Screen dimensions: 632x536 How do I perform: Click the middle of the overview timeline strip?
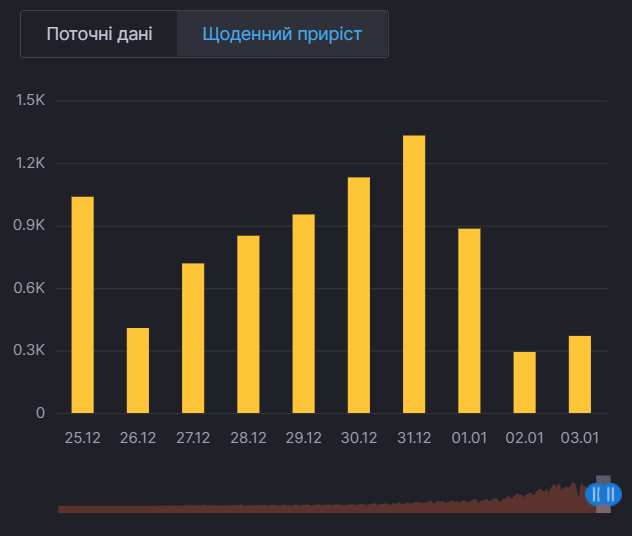[x=330, y=507]
